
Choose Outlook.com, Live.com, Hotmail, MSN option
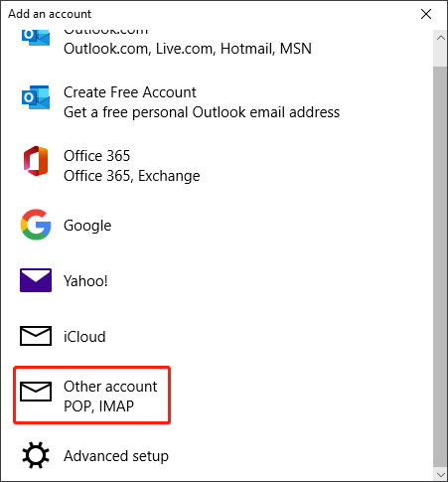point(188,49)
